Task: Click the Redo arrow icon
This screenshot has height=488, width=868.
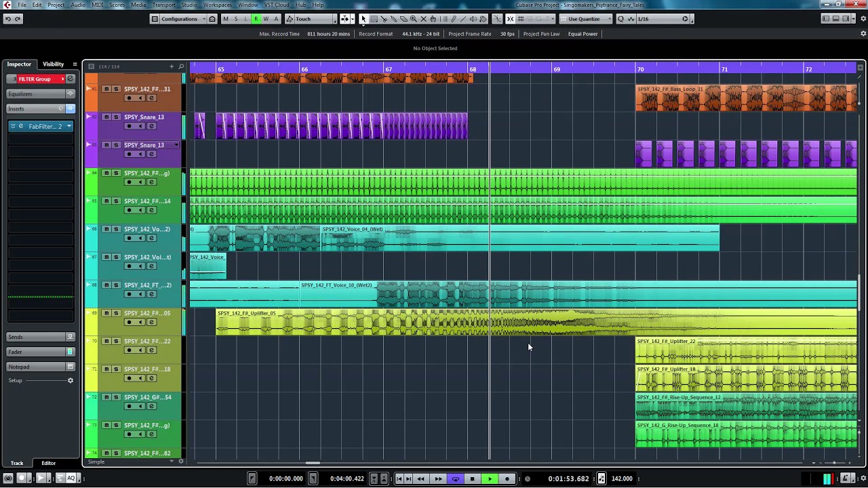Action: (18, 19)
